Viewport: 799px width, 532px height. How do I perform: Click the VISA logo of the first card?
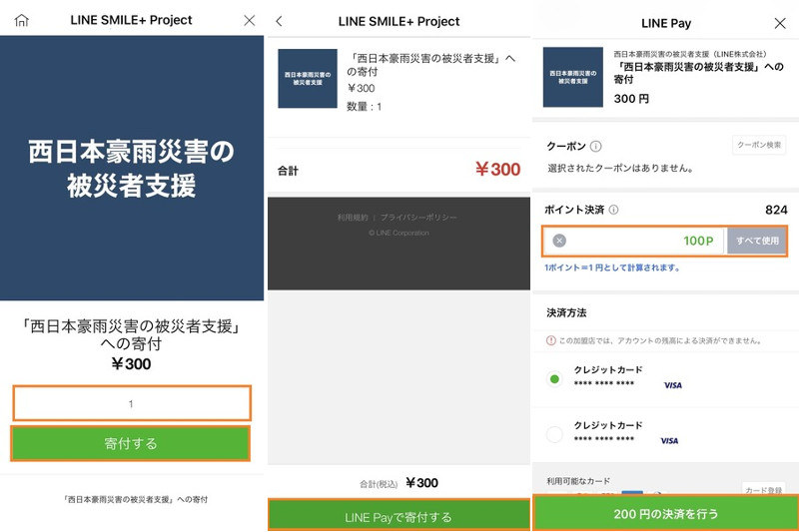point(672,385)
